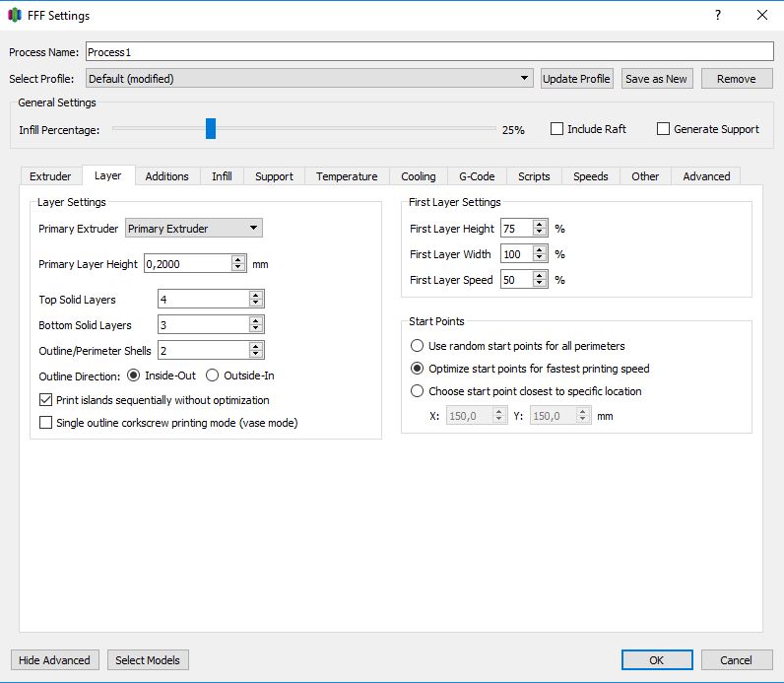Uncheck Print islands sequentially without optimization

45,400
